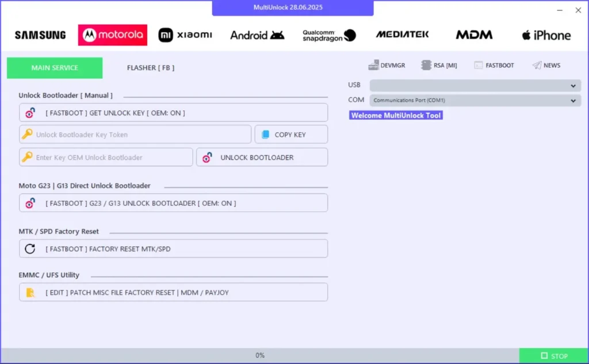Click the MultiUnlock 28.06.2025 title
Screen dimensions: 589x364
pos(288,7)
